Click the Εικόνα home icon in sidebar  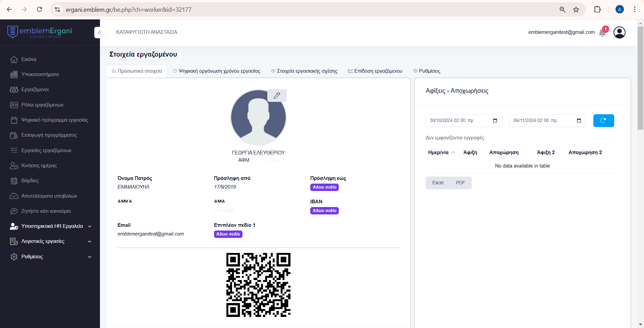pyautogui.click(x=14, y=59)
